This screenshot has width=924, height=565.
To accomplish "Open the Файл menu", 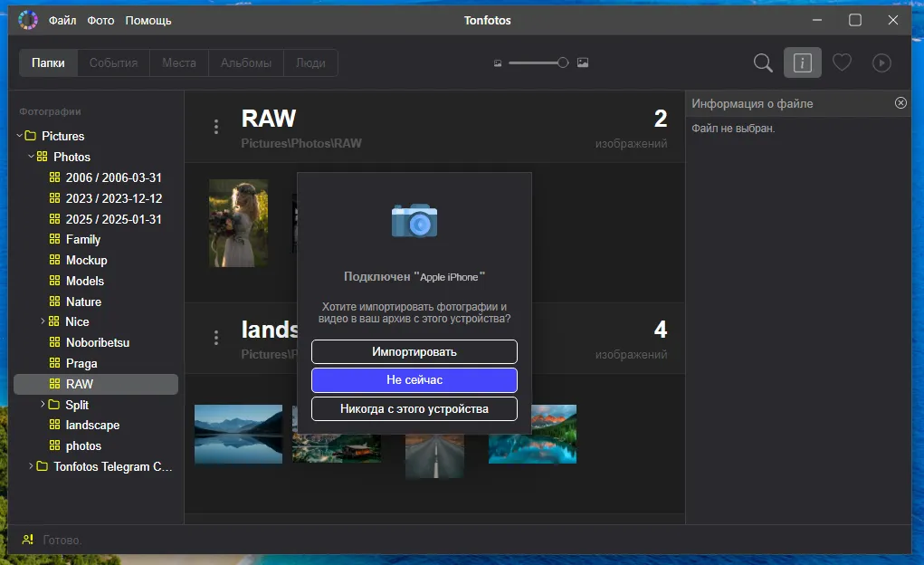I will (x=62, y=20).
